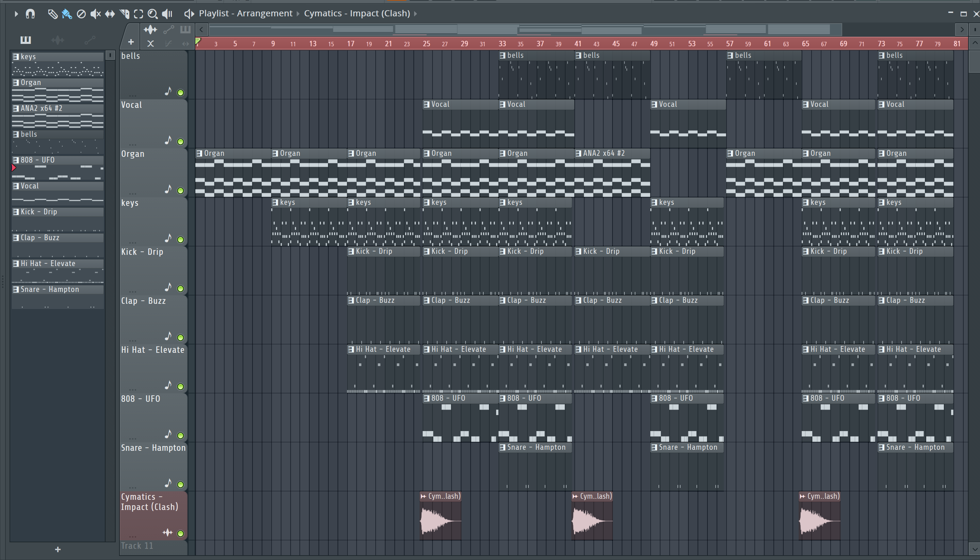This screenshot has width=980, height=560.
Task: Mute the Vocal track green switch
Action: click(x=180, y=142)
